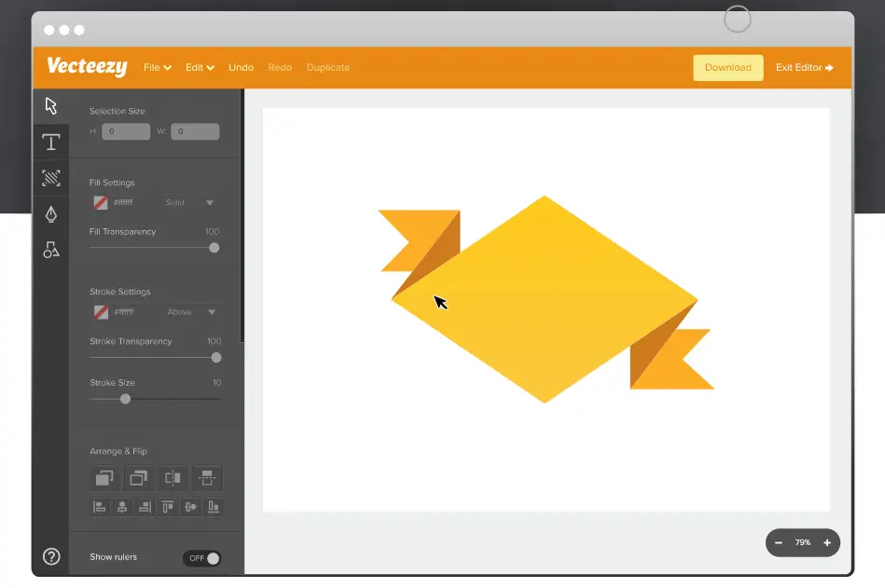Screen dimensions: 885x588
Task: Select the arrow selection tool
Action: click(x=51, y=105)
